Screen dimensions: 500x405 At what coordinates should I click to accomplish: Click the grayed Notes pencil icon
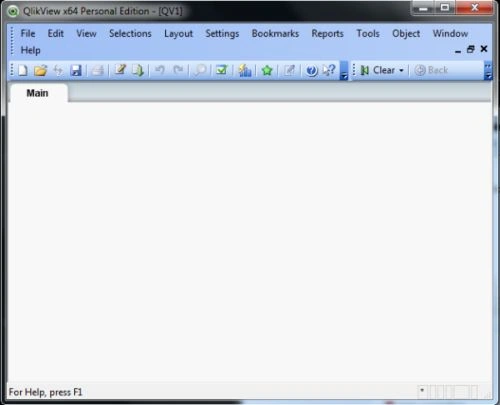pyautogui.click(x=289, y=70)
